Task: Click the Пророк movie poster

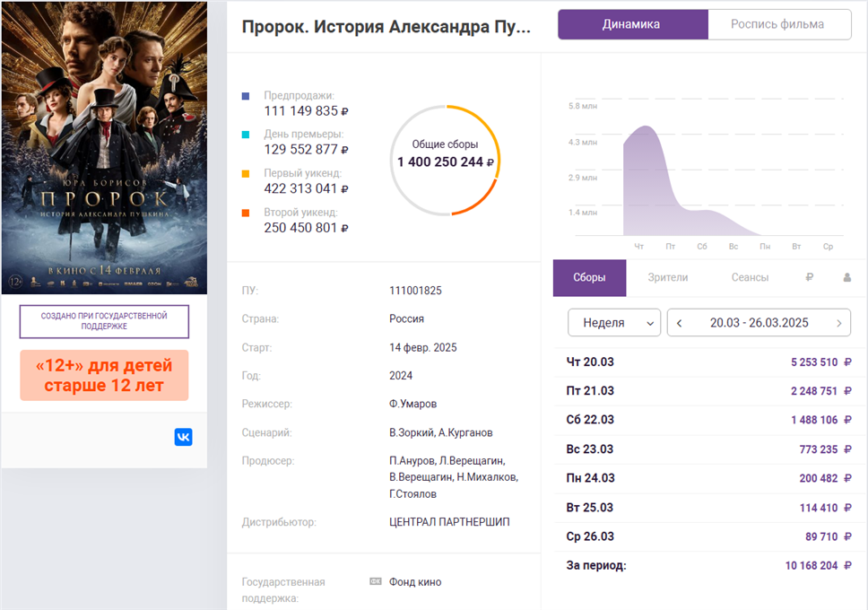Action: click(104, 147)
